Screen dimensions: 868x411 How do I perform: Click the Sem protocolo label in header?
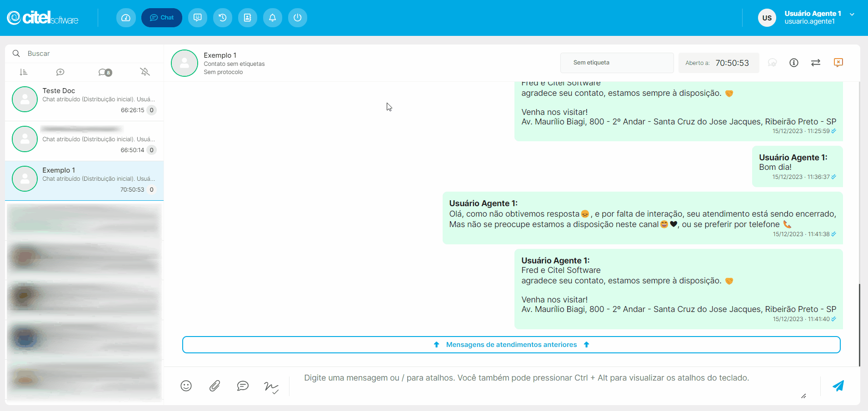pos(223,72)
